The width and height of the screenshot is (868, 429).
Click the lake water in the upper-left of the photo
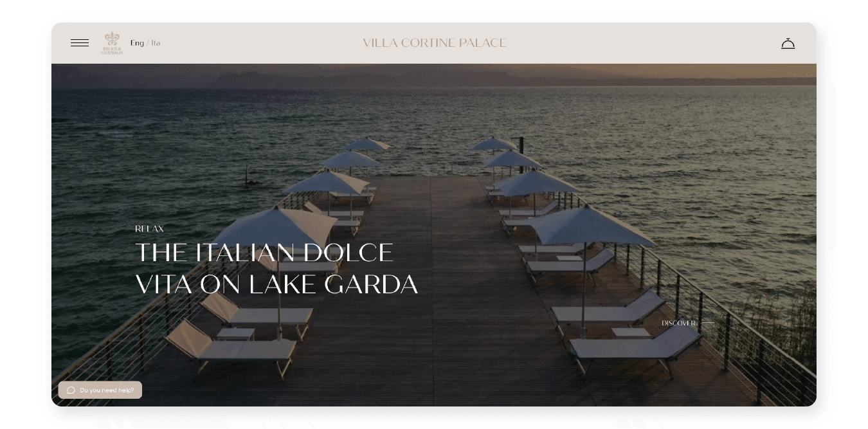[x=161, y=129]
